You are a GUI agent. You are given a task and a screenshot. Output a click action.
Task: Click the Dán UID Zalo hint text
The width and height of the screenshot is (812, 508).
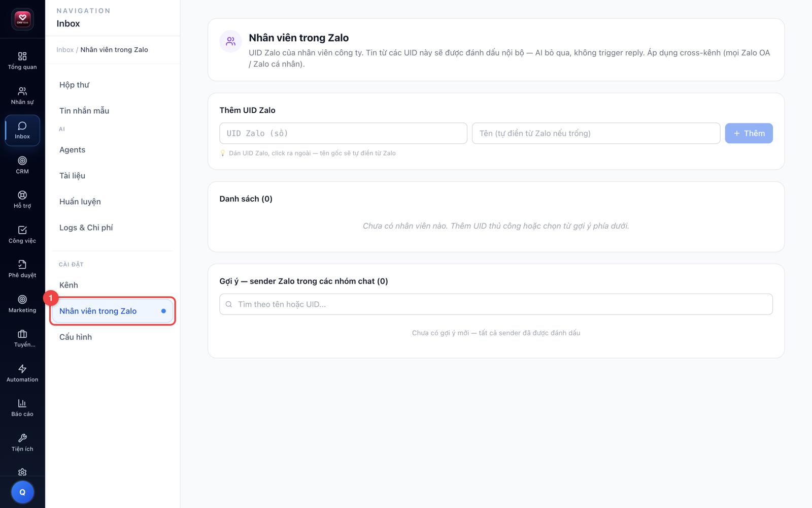coord(312,153)
